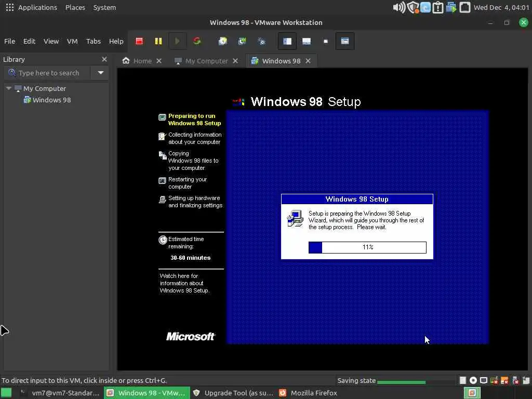
Task: Click the red power off VM button
Action: coord(139,41)
